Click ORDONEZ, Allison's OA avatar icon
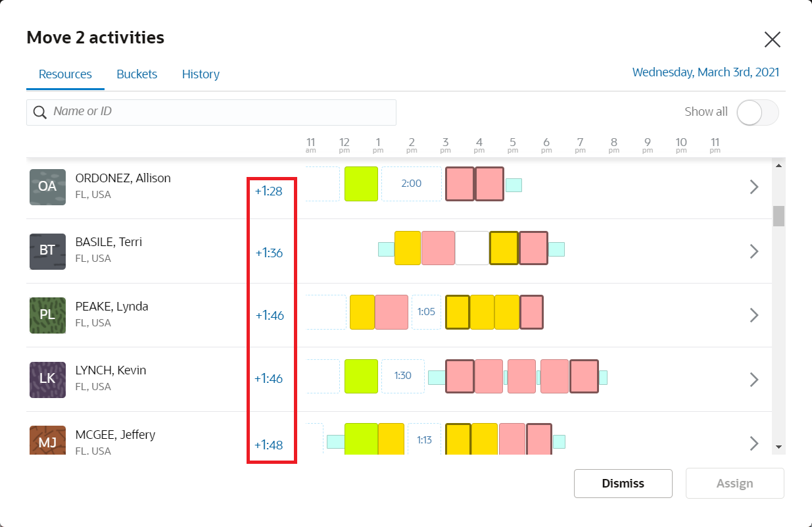 [x=47, y=187]
